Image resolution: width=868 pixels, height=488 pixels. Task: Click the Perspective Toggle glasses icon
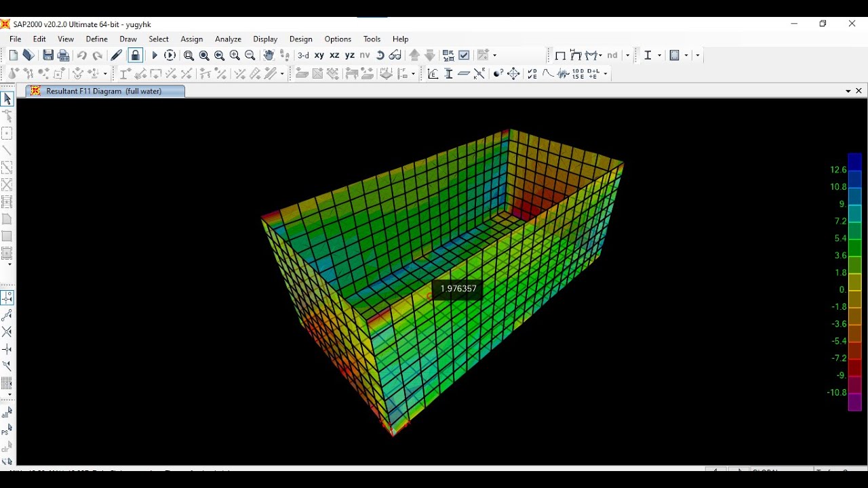pyautogui.click(x=395, y=56)
